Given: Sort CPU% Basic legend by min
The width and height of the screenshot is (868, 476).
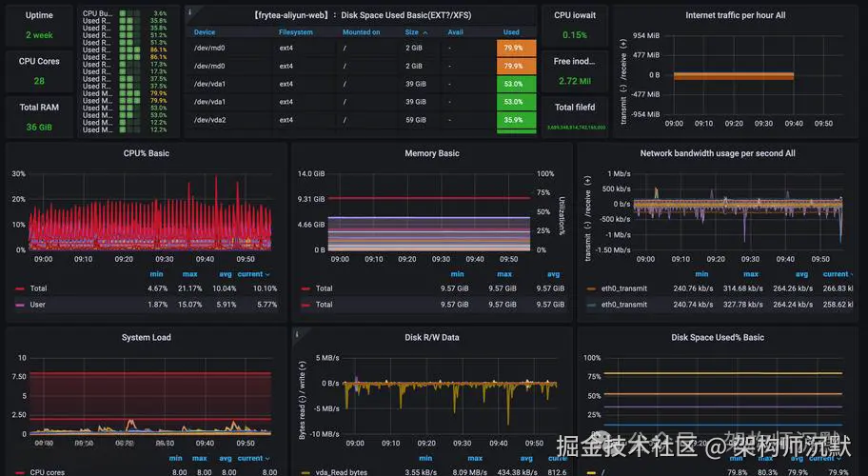Looking at the screenshot, I should tap(156, 274).
